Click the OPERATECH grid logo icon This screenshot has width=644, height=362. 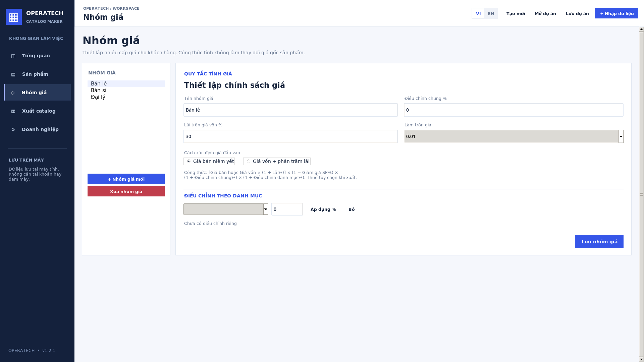[x=14, y=17]
